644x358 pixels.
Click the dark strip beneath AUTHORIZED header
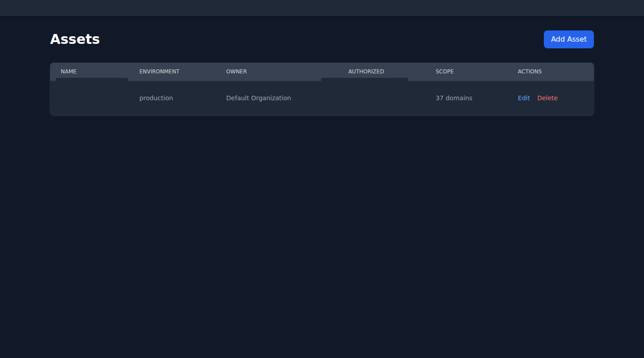pos(364,80)
